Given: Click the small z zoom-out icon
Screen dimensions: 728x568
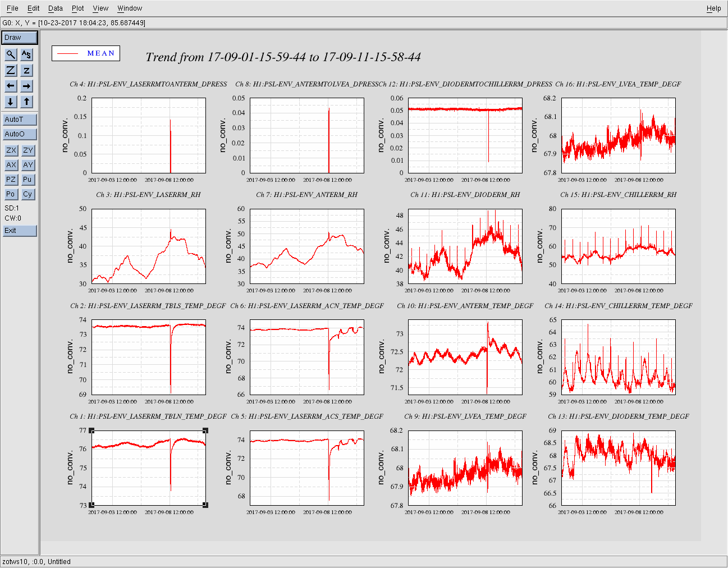Looking at the screenshot, I should click(26, 70).
